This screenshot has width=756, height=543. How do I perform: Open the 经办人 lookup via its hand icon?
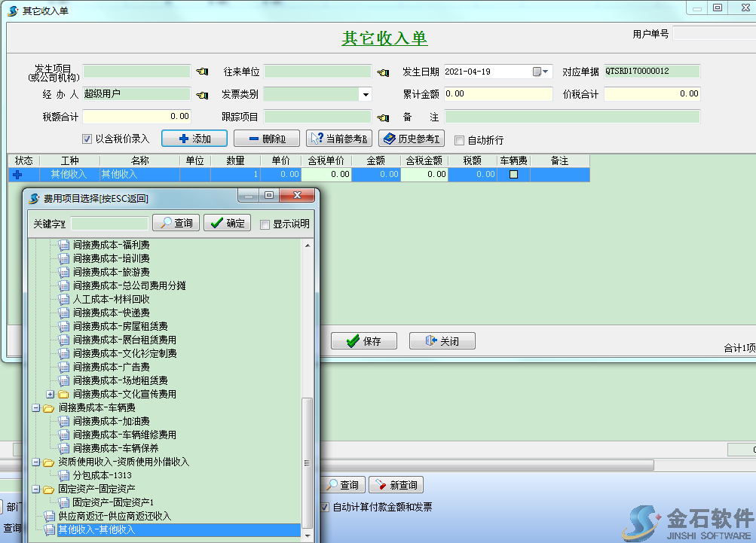click(200, 94)
